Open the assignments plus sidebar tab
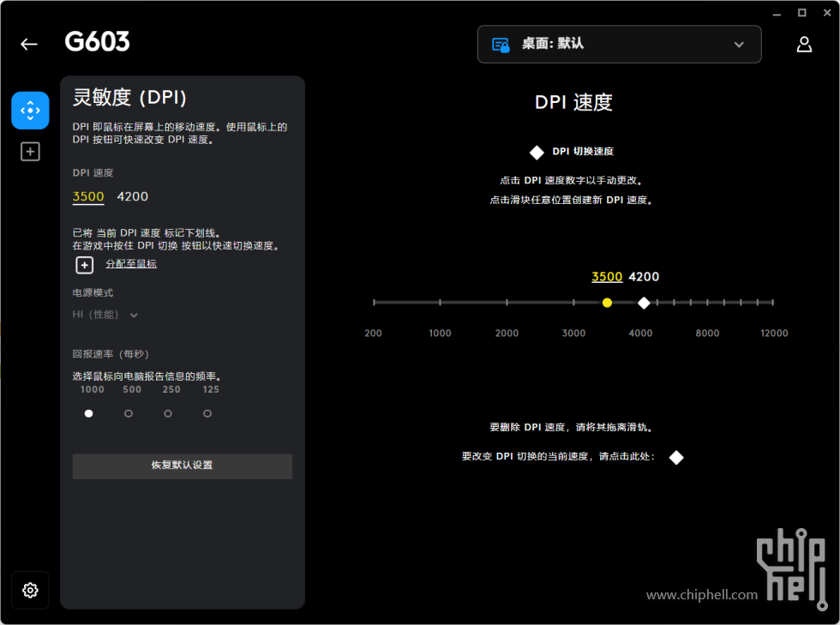Viewport: 840px width, 625px height. pyautogui.click(x=30, y=152)
